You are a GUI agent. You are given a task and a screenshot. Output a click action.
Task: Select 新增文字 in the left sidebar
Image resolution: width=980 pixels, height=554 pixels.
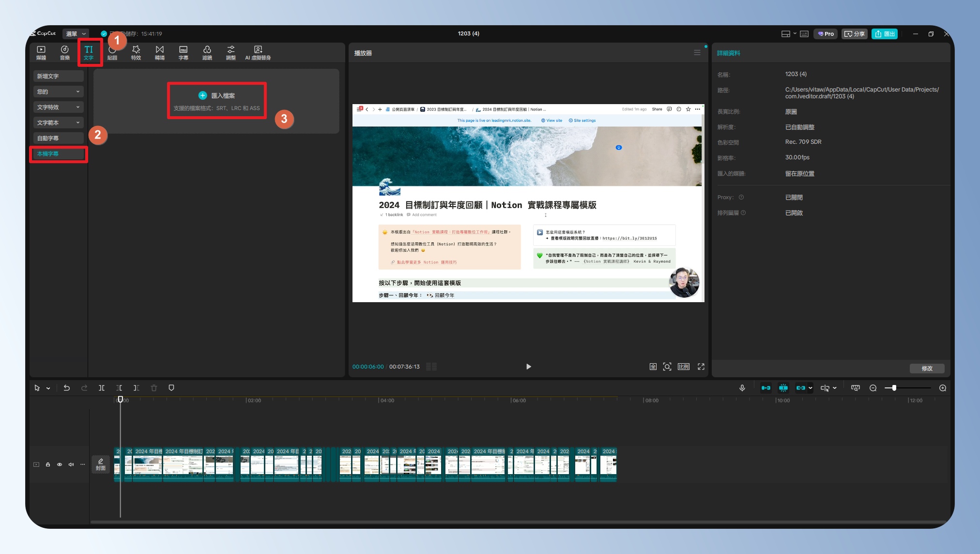point(58,76)
